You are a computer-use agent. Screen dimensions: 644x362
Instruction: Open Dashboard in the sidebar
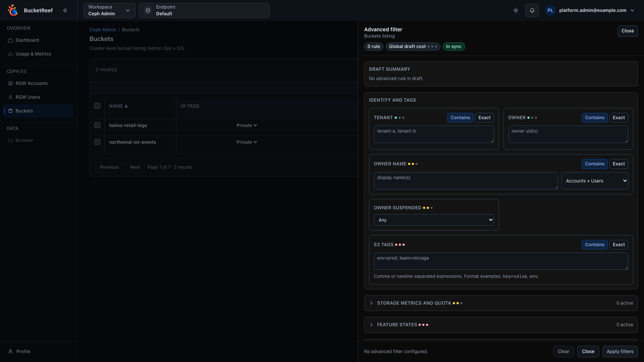click(38, 40)
